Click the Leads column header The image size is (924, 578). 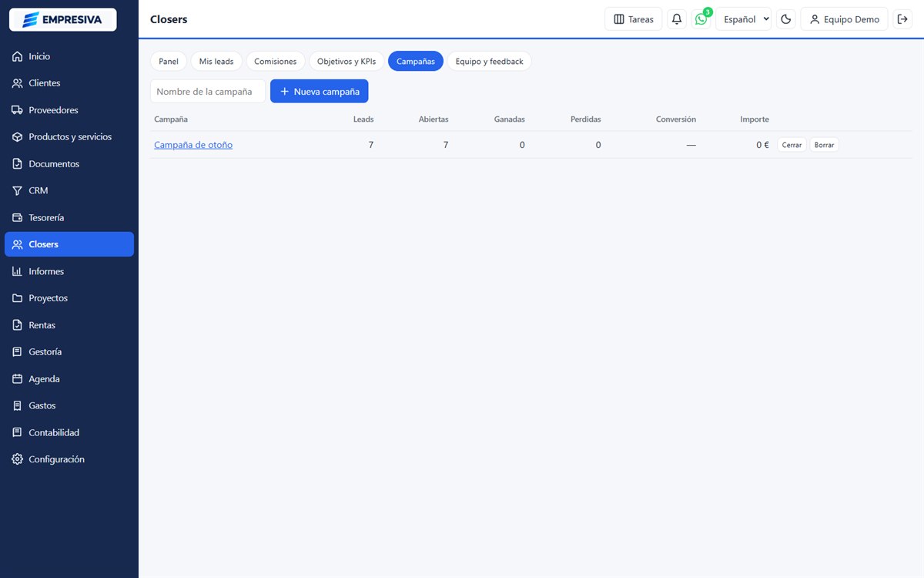coord(363,119)
